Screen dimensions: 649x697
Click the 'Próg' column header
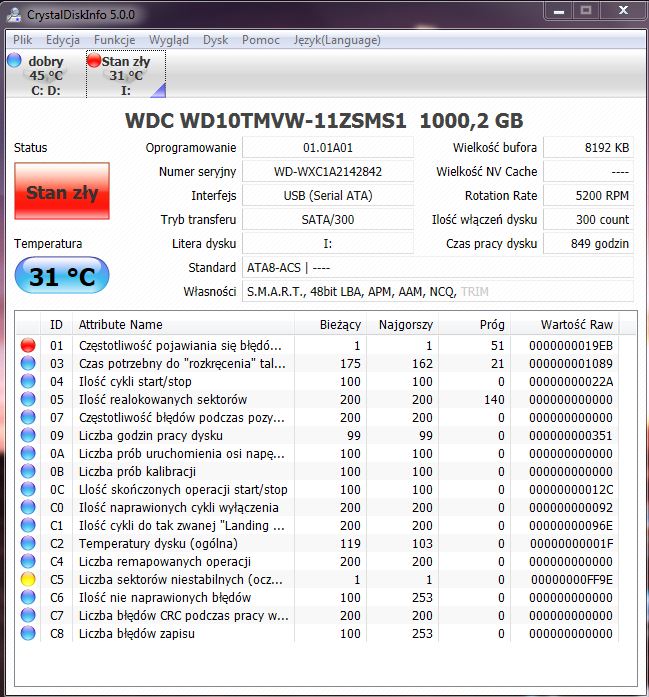pos(474,325)
